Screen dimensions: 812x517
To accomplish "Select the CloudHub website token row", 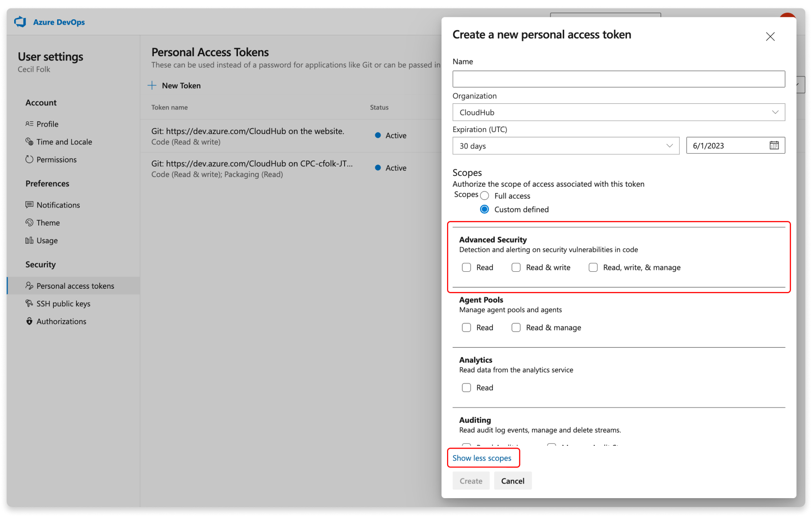I will click(290, 136).
